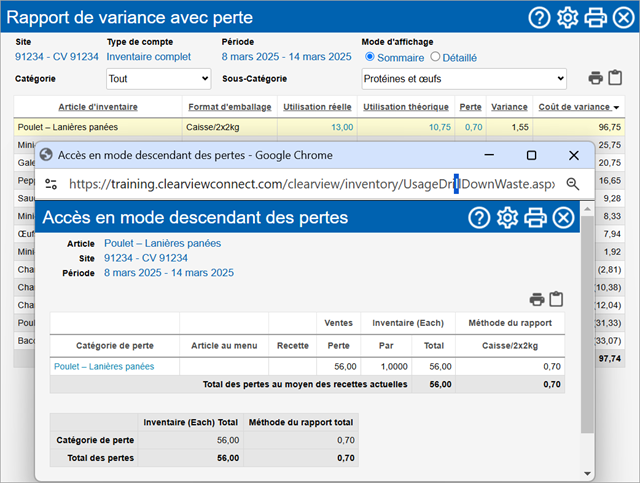Click total variance cost 97,74

(610, 358)
